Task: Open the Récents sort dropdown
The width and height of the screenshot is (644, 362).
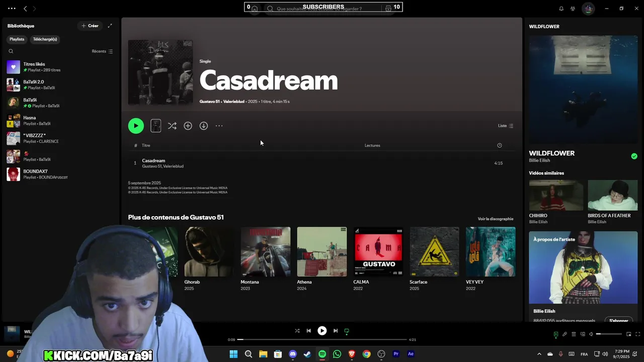Action: 102,51
